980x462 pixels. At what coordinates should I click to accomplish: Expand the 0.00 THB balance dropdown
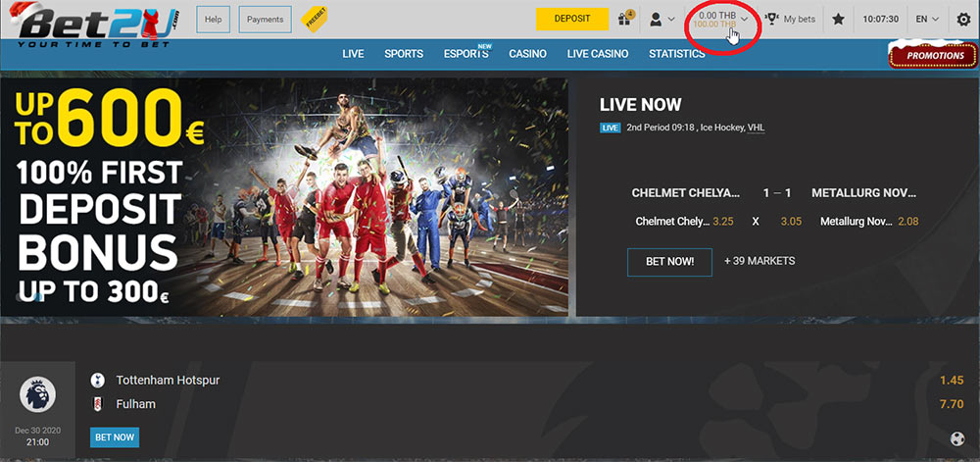(x=723, y=20)
